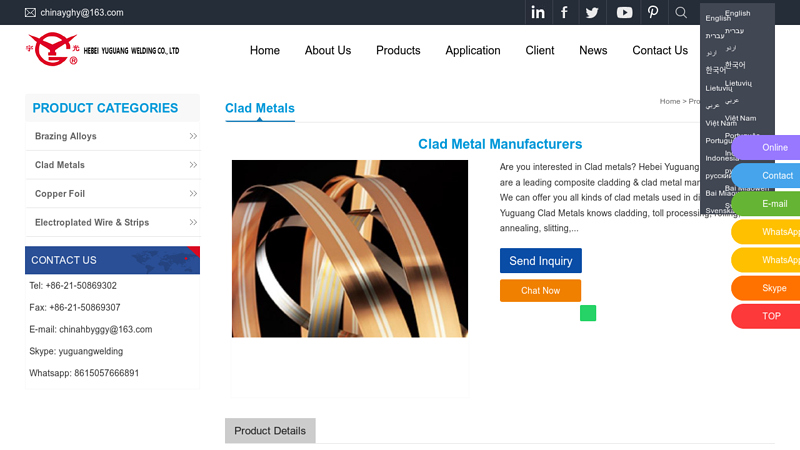Click the Clad Metal Manufacturers title
The width and height of the screenshot is (800, 450).
point(500,144)
